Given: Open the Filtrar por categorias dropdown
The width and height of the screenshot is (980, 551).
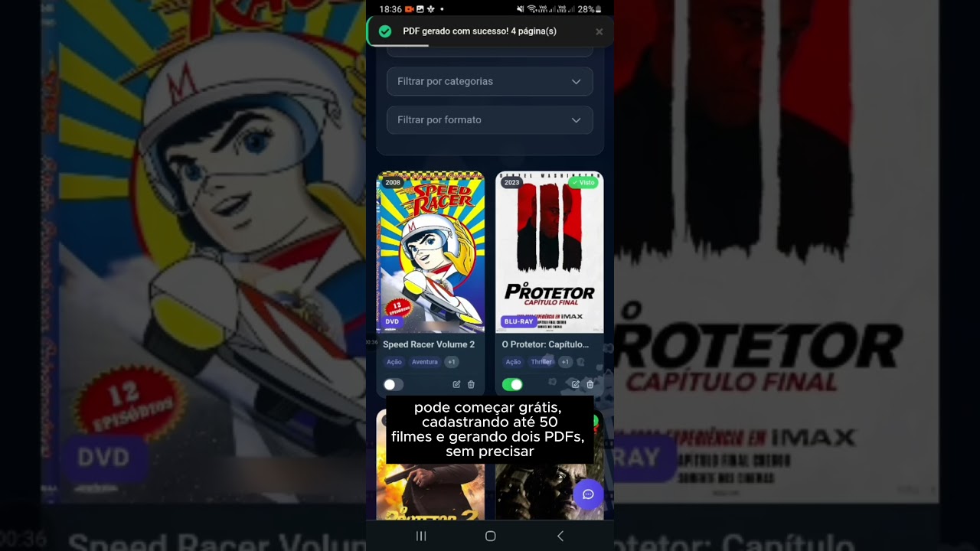Looking at the screenshot, I should (x=490, y=81).
